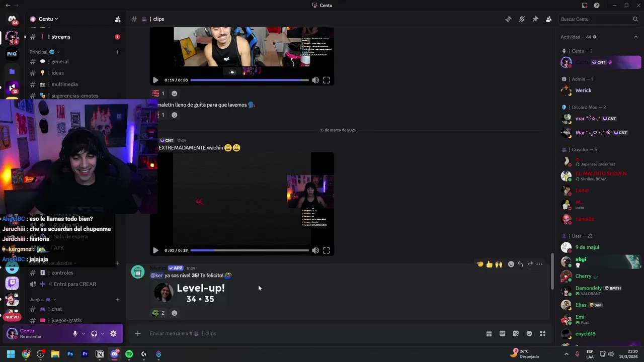Open user settings gear

click(113, 333)
